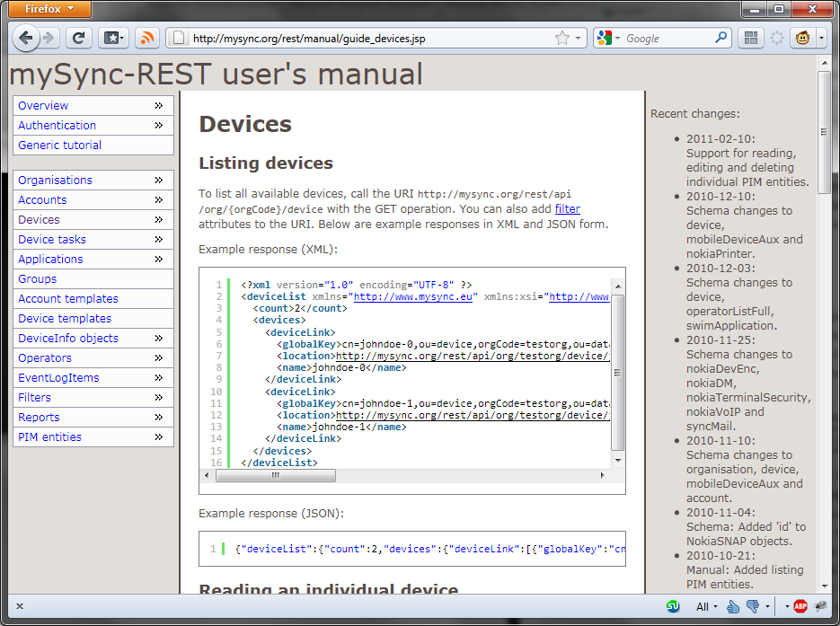Click the page vertical scrollbar thumb
The image size is (840, 626).
(x=824, y=132)
